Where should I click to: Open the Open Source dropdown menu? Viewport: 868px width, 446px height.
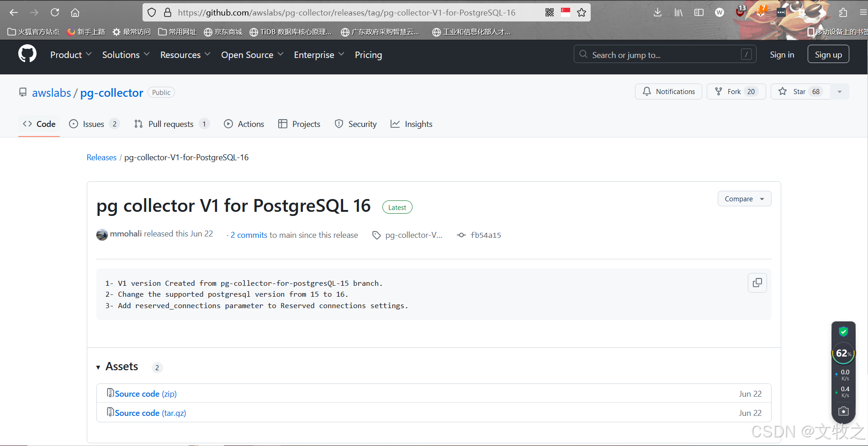tap(252, 55)
